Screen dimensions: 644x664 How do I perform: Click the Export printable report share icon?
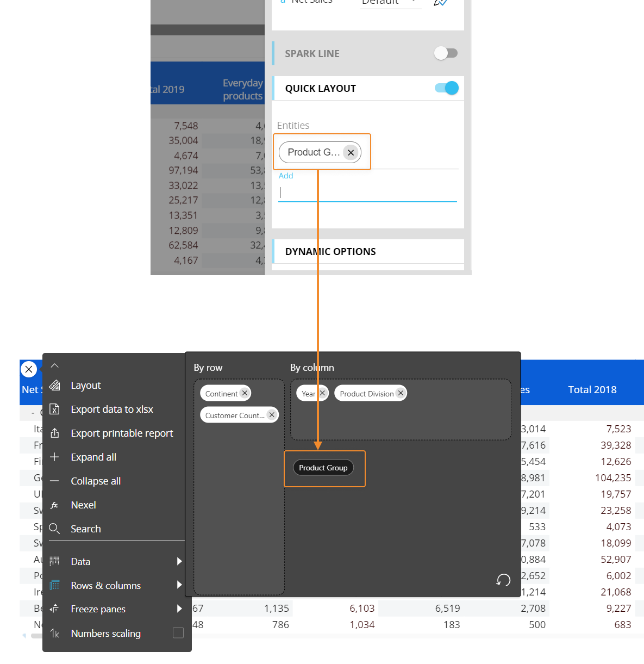pos(55,433)
